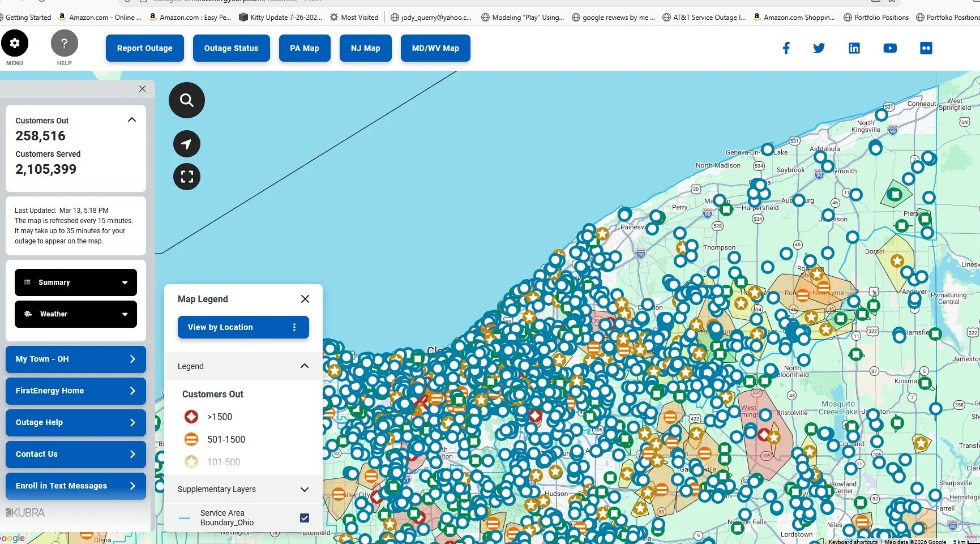Click the Summary list icon
The image size is (980, 544).
tap(27, 282)
